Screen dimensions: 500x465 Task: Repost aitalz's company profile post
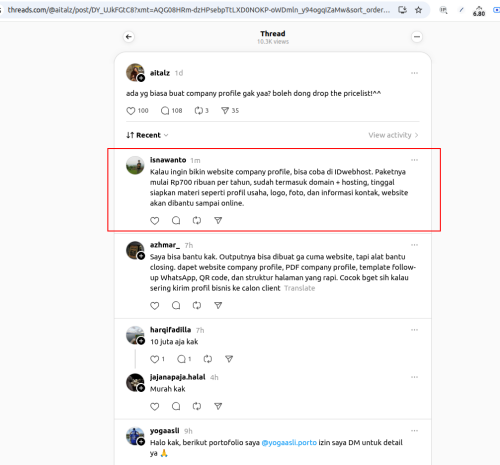[x=199, y=111]
